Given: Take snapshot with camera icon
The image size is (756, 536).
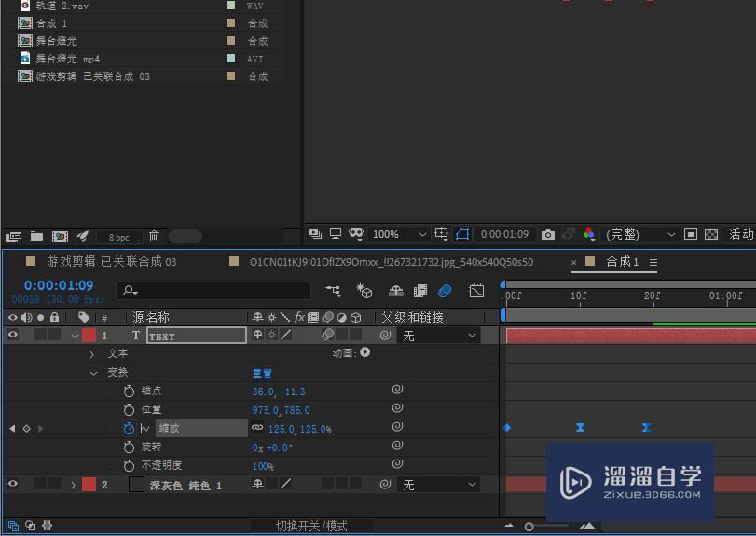Looking at the screenshot, I should pos(548,234).
